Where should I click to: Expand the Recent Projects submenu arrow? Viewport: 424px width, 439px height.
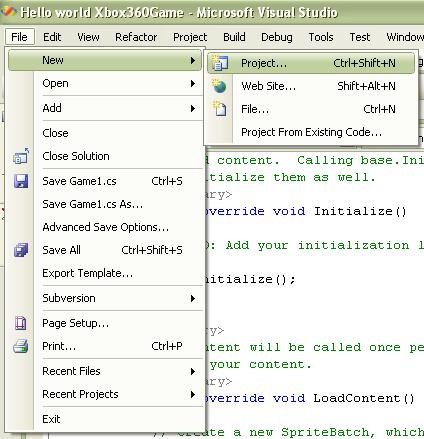click(x=193, y=394)
